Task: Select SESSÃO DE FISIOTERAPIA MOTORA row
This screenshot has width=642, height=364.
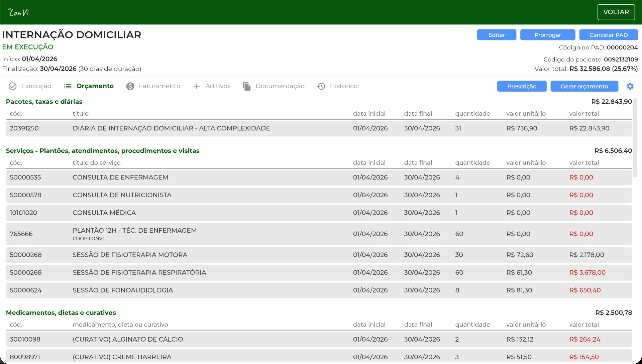Action: (x=319, y=255)
